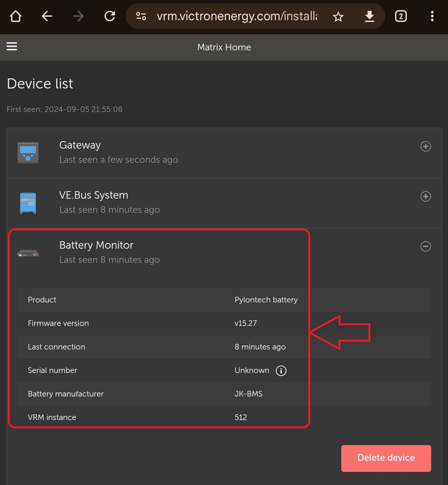This screenshot has width=448, height=485.
Task: Collapse the Battery Monitor row
Action: coord(426,246)
